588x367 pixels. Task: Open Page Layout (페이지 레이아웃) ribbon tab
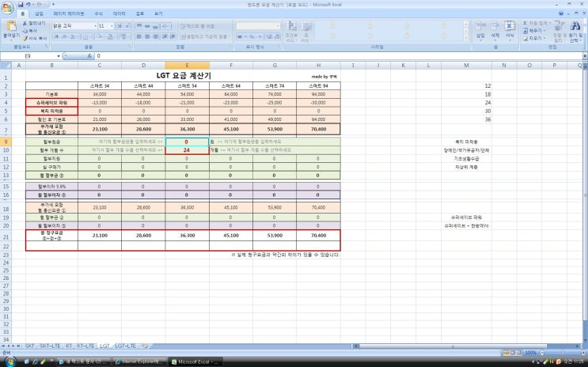pyautogui.click(x=69, y=13)
